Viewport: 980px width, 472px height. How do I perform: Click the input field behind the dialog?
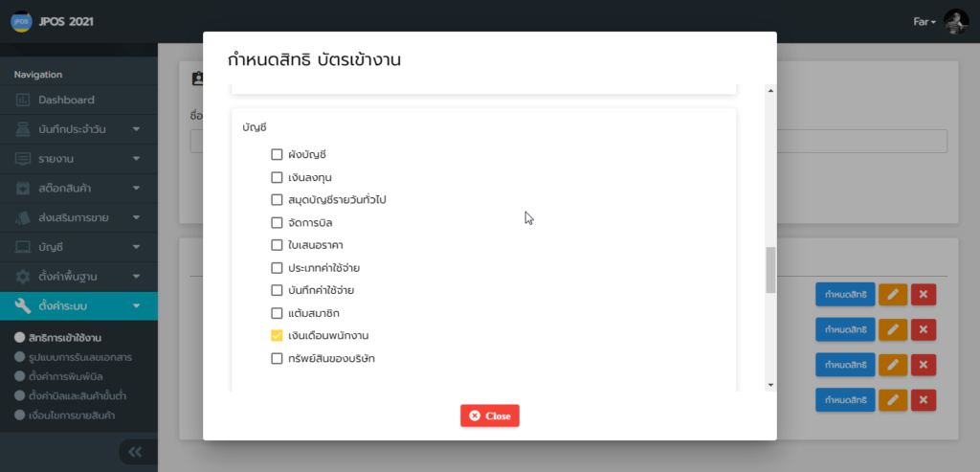862,142
